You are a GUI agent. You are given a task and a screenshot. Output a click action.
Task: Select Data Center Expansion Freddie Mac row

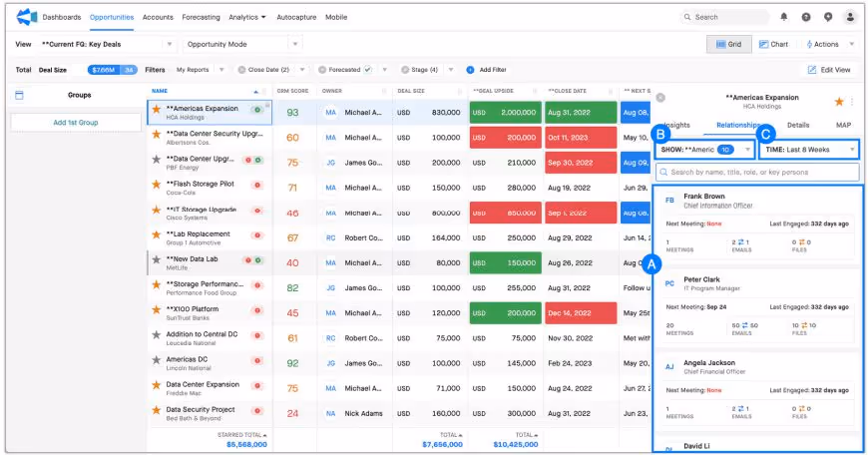[210, 388]
